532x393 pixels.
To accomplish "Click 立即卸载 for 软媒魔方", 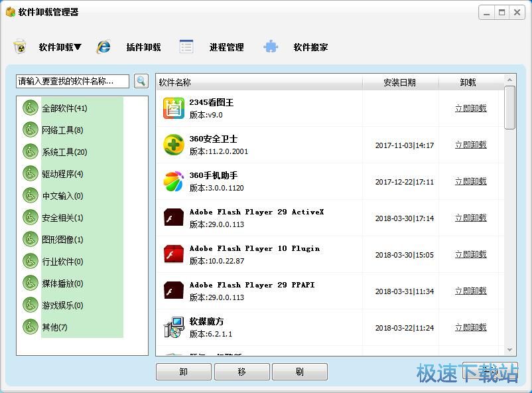I will (x=471, y=327).
